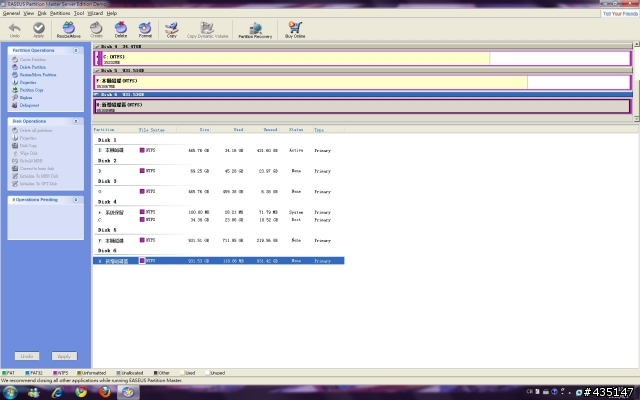Viewport: 640px width, 400px height.
Task: Click the Resize/Move Partition sidebar icon
Action: 15,75
